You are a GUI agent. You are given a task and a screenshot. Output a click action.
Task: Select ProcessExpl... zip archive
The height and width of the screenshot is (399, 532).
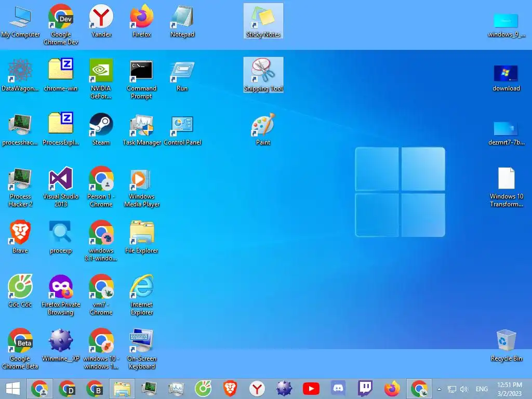(x=61, y=129)
